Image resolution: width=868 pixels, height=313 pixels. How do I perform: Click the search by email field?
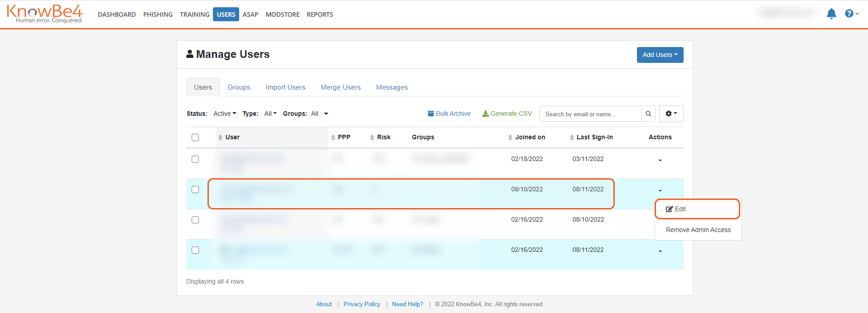point(590,114)
